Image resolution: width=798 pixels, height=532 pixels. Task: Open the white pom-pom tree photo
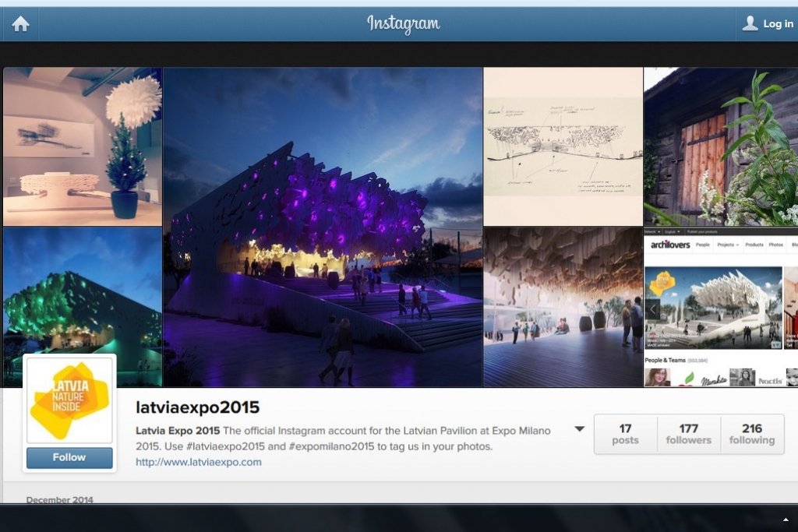point(83,146)
